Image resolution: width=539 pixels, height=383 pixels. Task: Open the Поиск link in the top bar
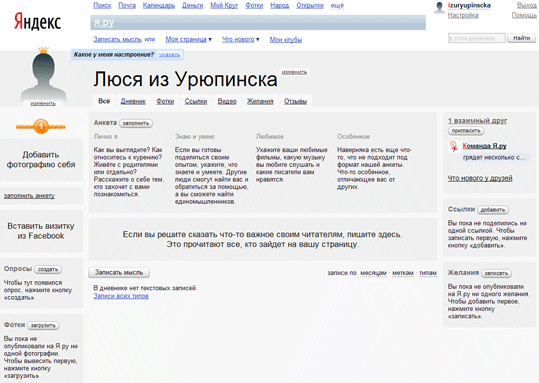click(x=102, y=6)
